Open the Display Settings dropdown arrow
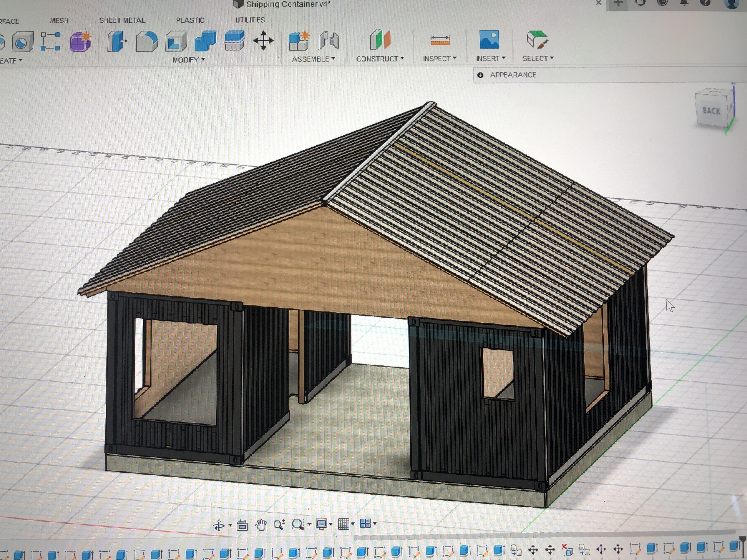The width and height of the screenshot is (747, 560). click(x=331, y=524)
